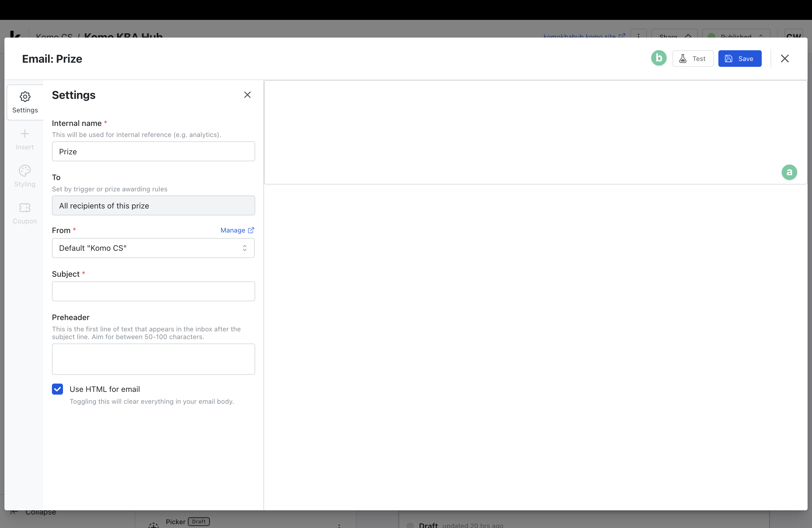This screenshot has height=528, width=812.
Task: Click the All recipients To field
Action: pos(153,205)
